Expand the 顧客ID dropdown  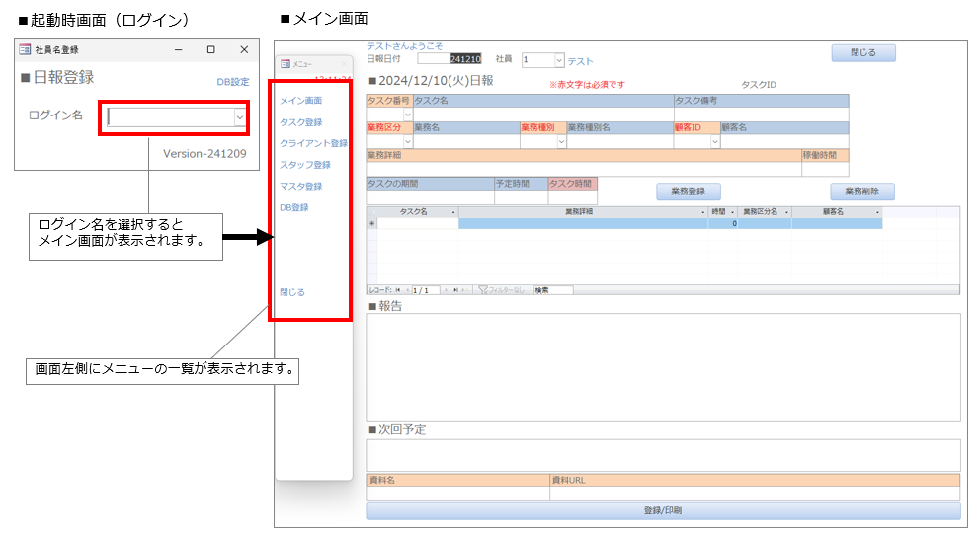click(715, 142)
